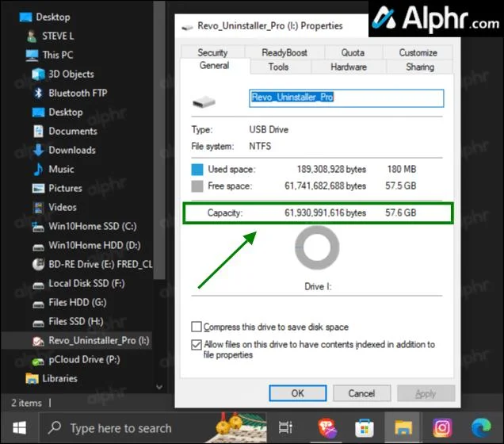The image size is (504, 444).
Task: Click the Revo_Uninstaller_Pro (I:) drive icon in tree
Action: 38,341
